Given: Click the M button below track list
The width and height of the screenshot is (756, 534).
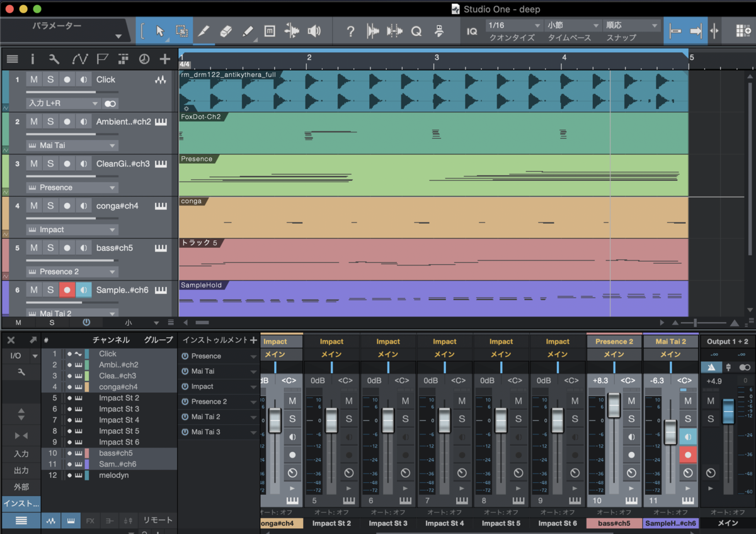Looking at the screenshot, I should point(18,322).
